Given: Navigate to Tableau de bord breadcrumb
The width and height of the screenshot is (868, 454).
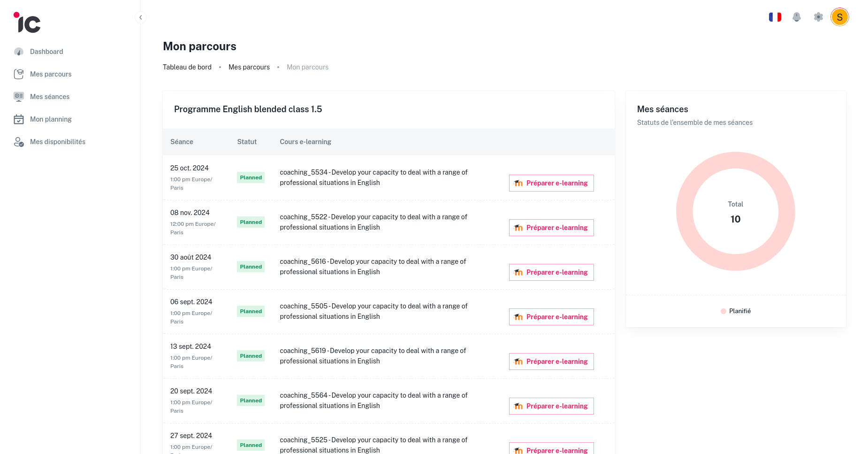Looking at the screenshot, I should point(187,67).
